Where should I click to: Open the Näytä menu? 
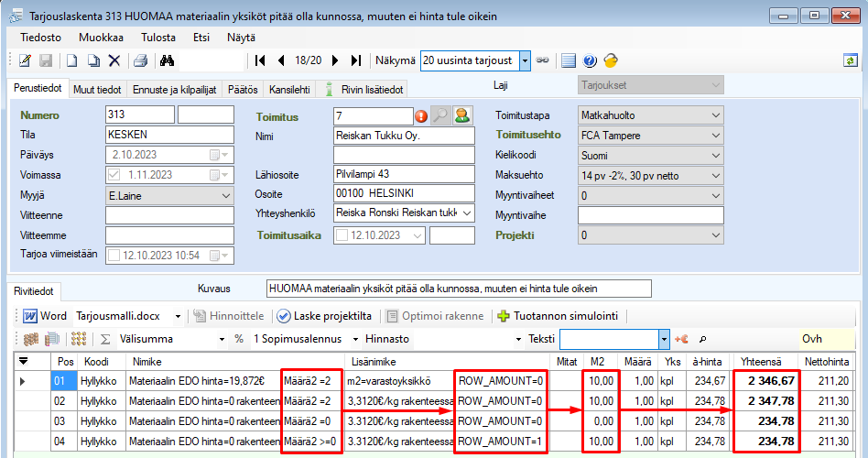point(242,38)
